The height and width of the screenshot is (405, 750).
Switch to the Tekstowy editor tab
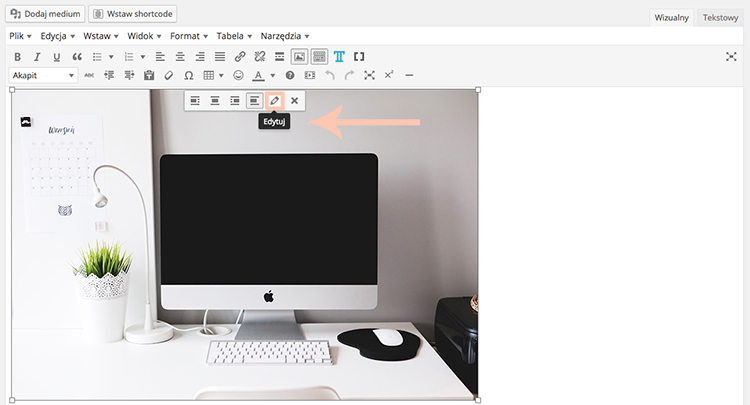720,18
